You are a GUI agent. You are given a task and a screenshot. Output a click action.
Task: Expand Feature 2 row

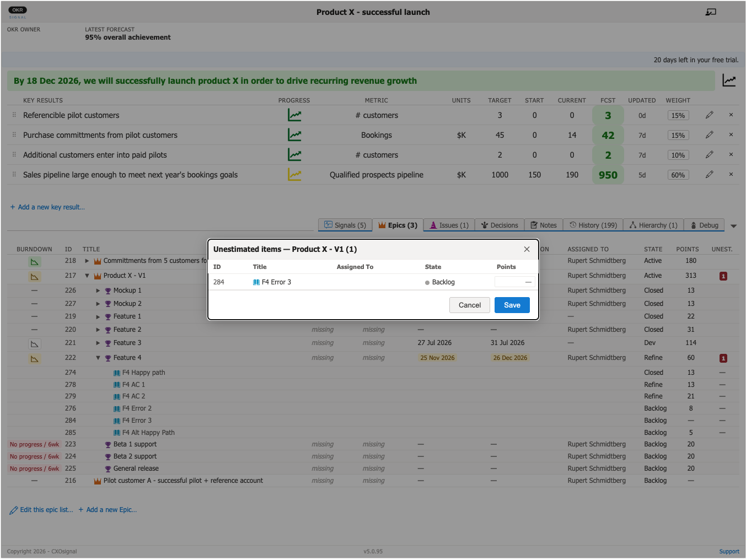98,330
